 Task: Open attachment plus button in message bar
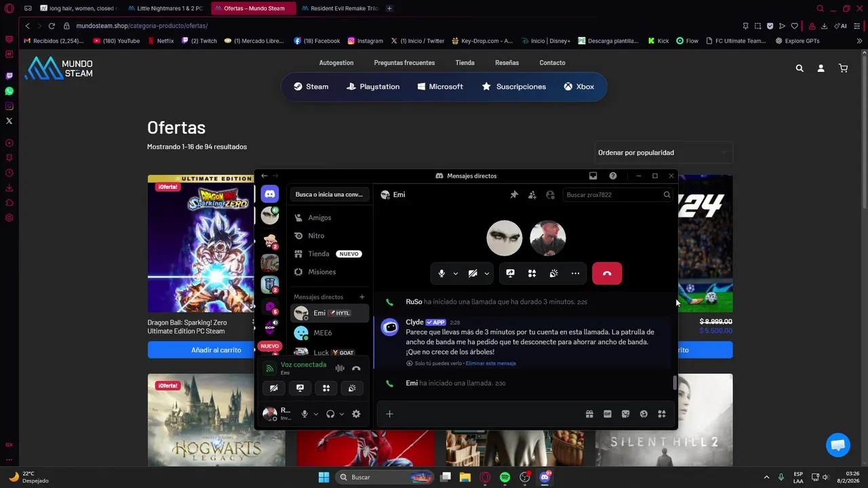[x=389, y=414]
